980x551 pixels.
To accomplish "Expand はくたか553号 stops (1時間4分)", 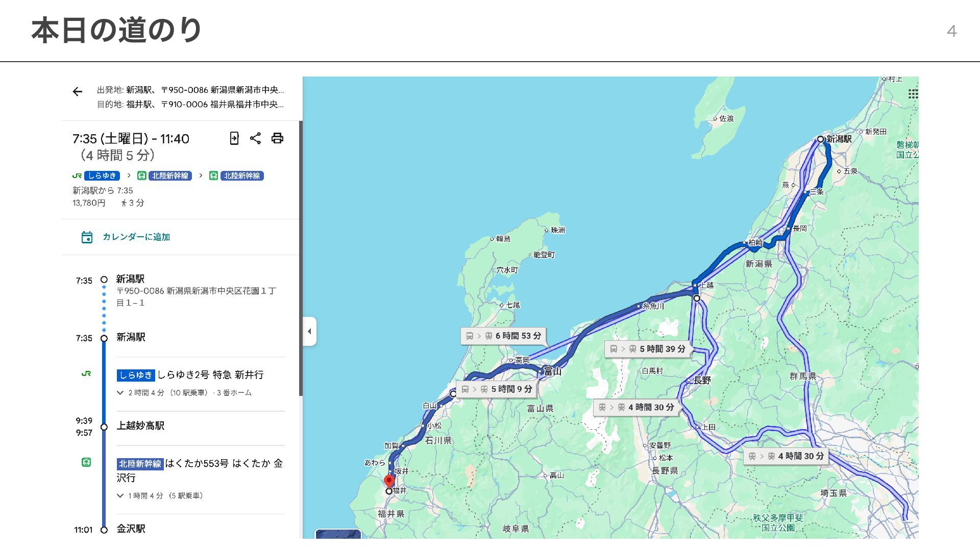I will (x=120, y=496).
